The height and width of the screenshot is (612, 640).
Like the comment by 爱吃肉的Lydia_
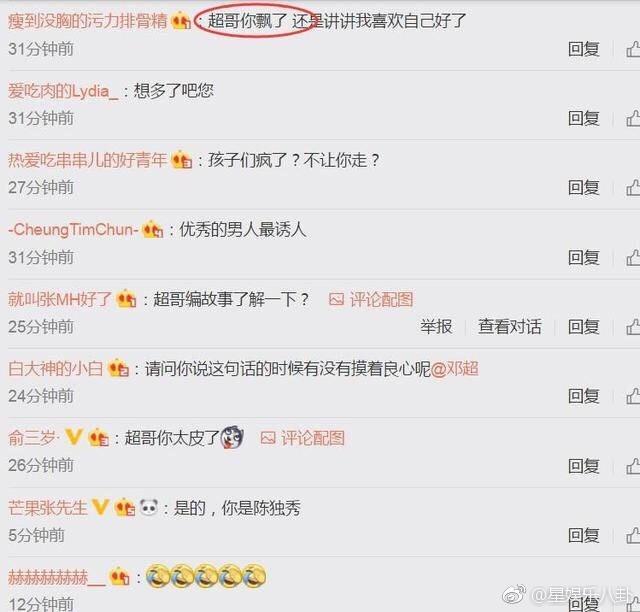tap(633, 118)
